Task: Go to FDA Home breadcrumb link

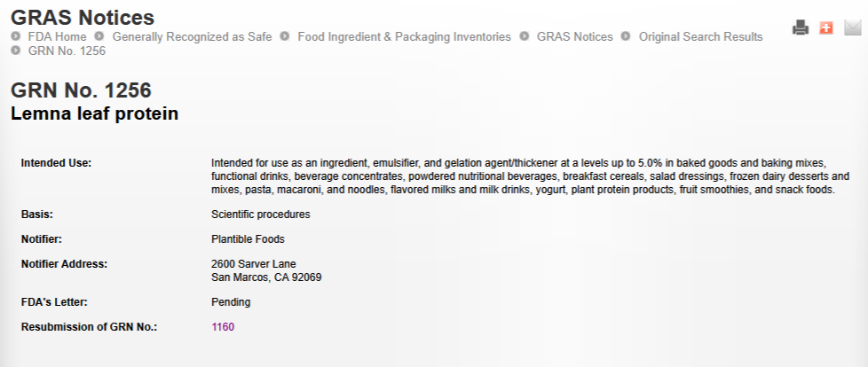Action: 57,37
